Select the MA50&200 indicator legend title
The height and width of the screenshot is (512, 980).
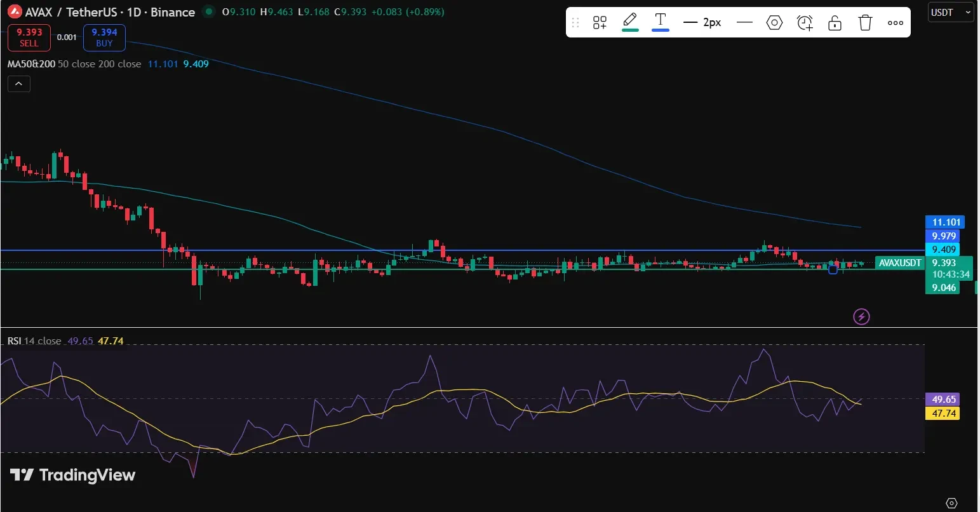[x=31, y=64]
